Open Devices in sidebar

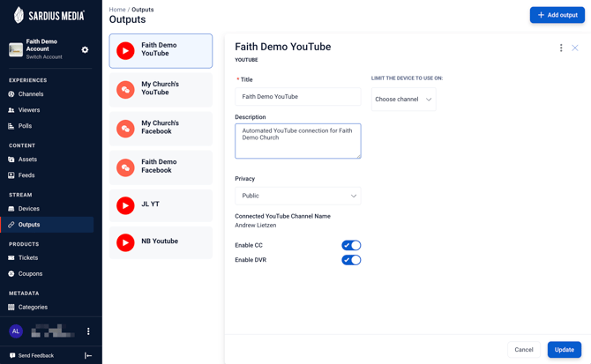[x=28, y=209]
